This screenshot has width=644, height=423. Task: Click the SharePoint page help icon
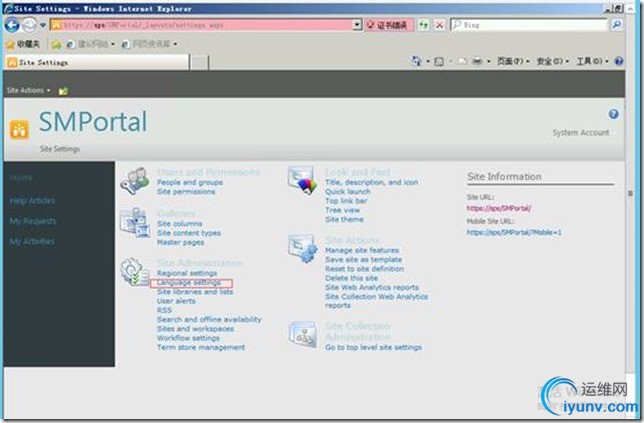point(614,114)
